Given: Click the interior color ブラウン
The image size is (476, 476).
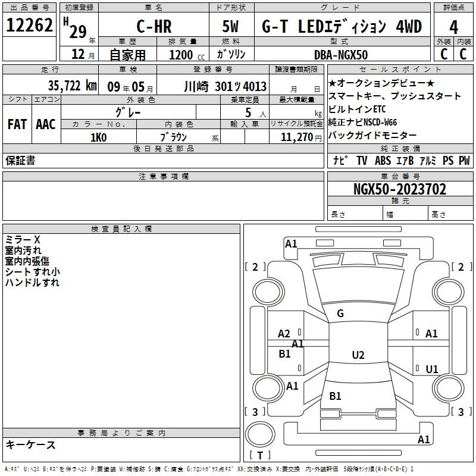Looking at the screenshot, I should [x=173, y=137].
